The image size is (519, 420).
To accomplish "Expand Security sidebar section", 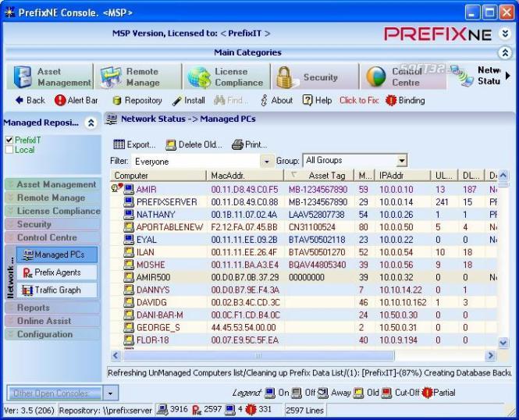I will tap(53, 224).
